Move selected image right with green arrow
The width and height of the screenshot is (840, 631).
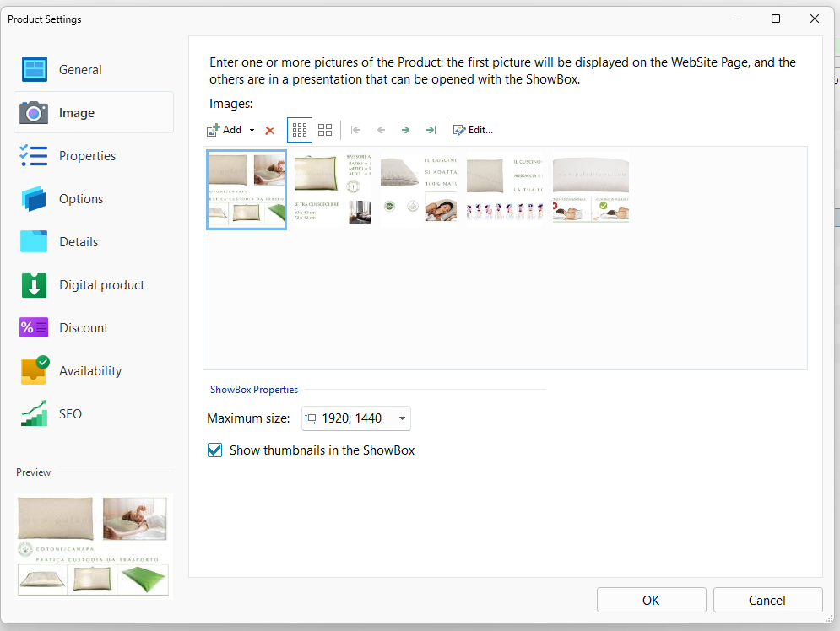[x=405, y=130]
